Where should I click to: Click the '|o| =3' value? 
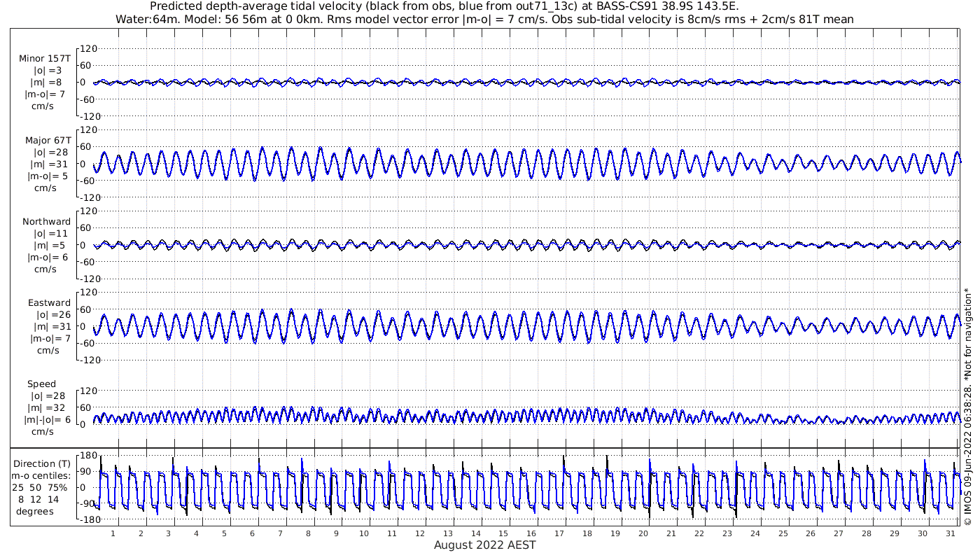point(48,71)
